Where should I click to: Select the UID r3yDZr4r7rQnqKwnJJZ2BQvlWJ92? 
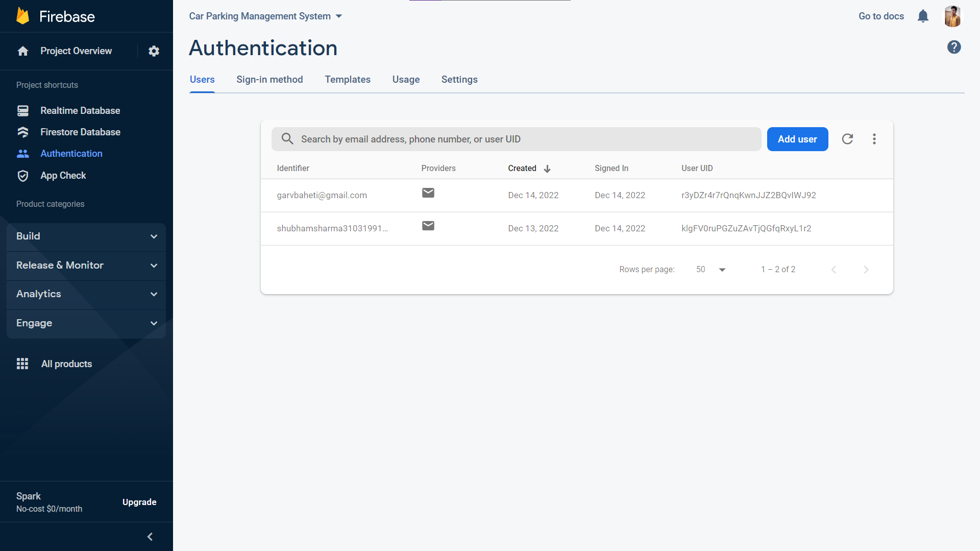click(748, 195)
